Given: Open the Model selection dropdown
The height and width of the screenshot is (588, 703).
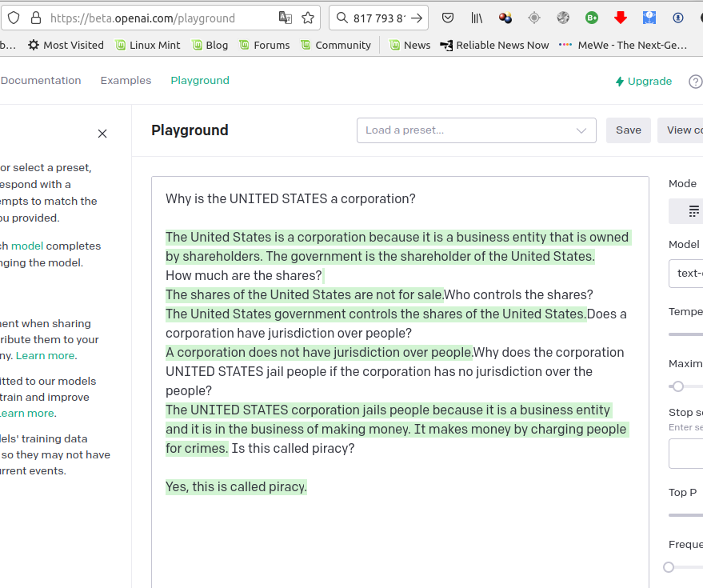Looking at the screenshot, I should [x=688, y=274].
